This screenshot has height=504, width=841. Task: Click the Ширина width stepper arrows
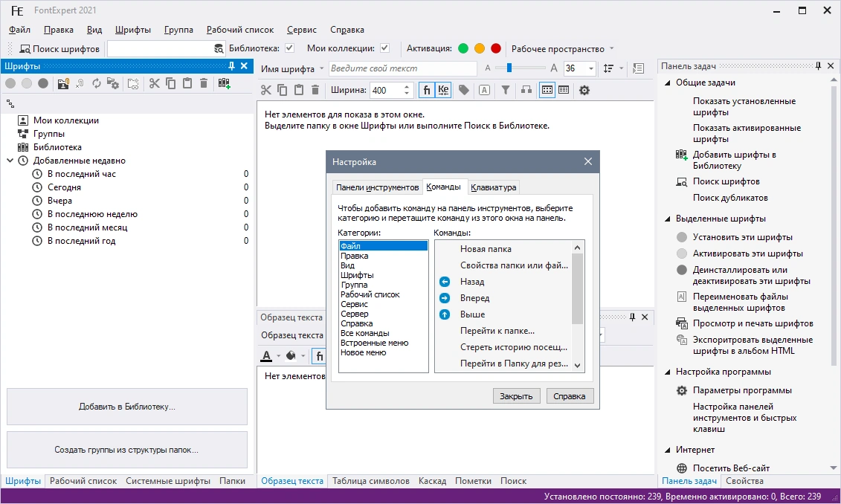(407, 90)
